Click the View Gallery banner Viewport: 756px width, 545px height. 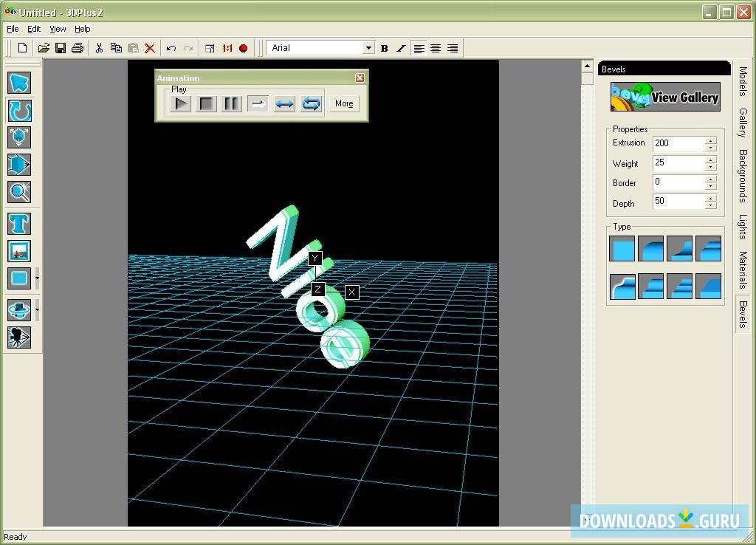click(x=664, y=97)
